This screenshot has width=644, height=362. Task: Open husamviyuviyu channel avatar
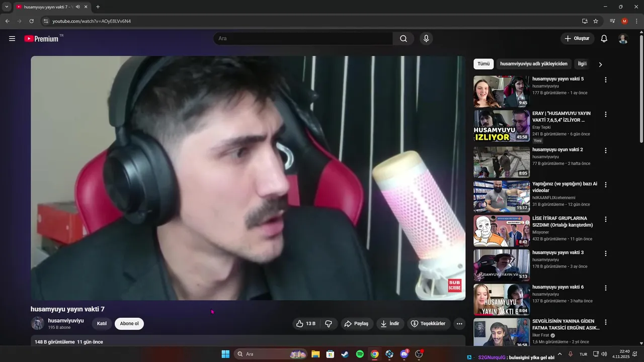[x=38, y=324]
